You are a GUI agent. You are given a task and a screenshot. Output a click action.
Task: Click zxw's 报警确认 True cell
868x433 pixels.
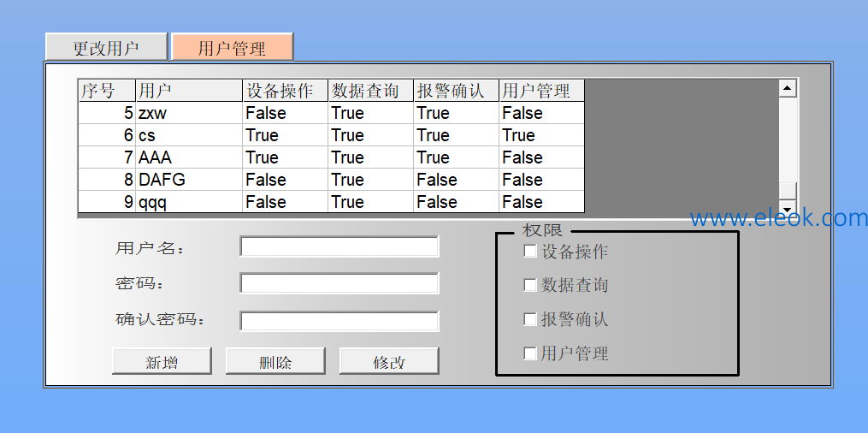(x=457, y=113)
